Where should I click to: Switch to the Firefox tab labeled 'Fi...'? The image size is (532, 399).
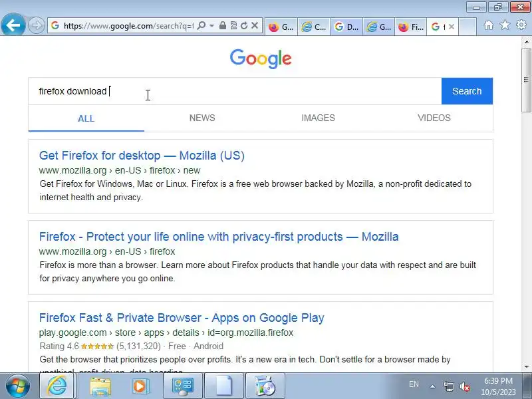pyautogui.click(x=411, y=27)
